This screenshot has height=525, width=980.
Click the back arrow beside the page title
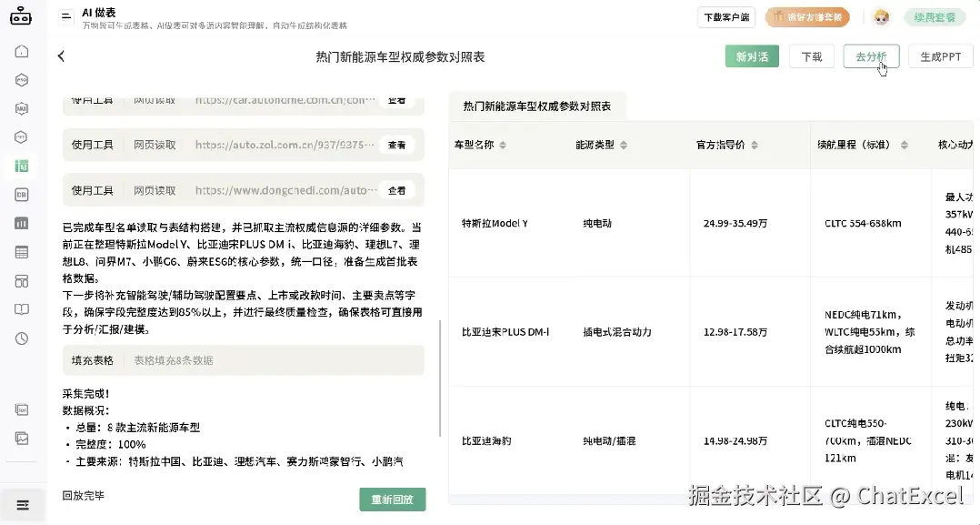tap(60, 55)
